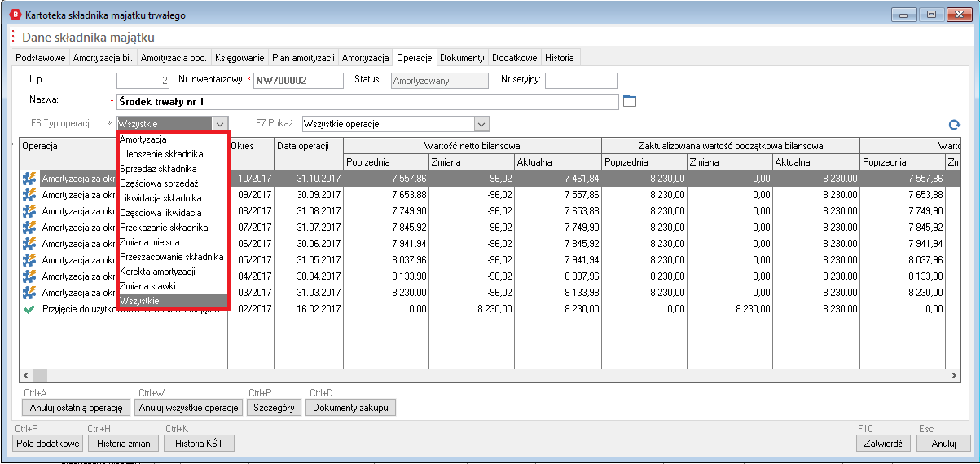This screenshot has height=464, width=980.
Task: Click Wartość netto bilansowa column group header
Action: [x=472, y=145]
